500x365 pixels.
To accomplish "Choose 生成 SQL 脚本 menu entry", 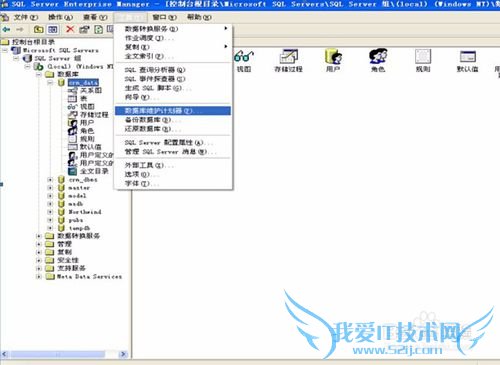I will [173, 88].
